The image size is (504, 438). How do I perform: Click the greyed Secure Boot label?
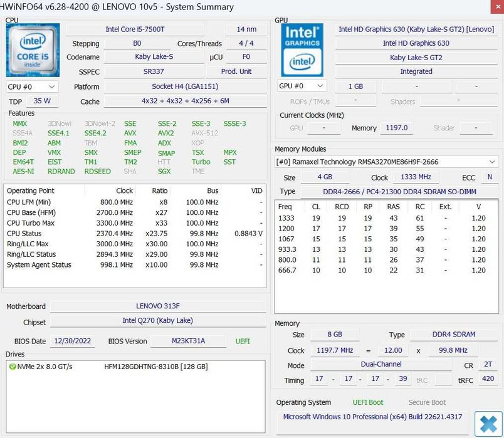tap(427, 402)
